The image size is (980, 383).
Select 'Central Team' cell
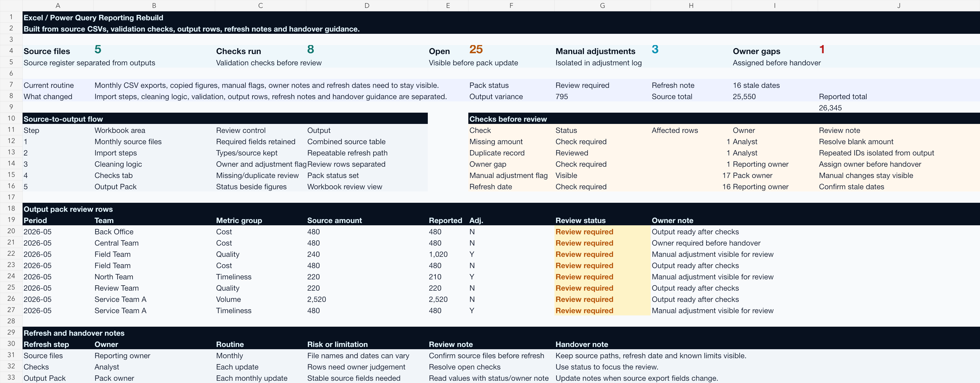117,243
